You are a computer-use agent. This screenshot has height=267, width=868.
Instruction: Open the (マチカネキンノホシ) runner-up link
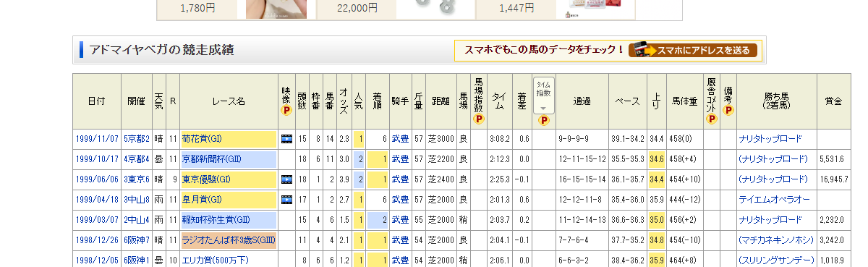pyautogui.click(x=775, y=240)
